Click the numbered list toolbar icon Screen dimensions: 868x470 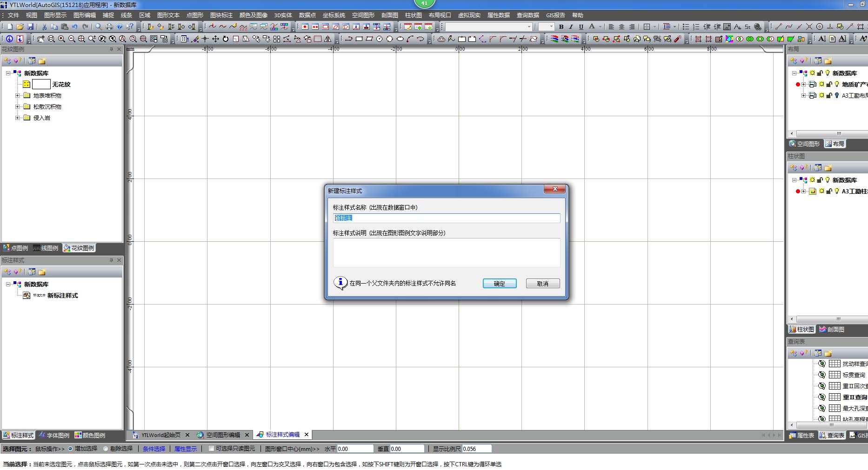(696, 27)
